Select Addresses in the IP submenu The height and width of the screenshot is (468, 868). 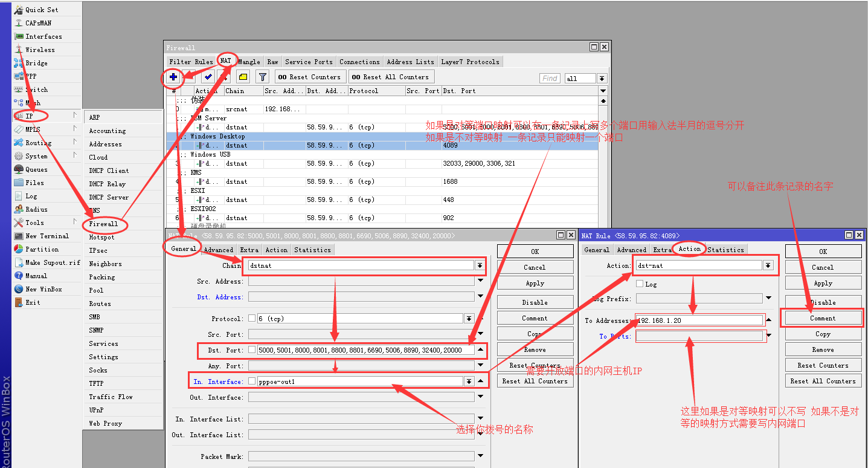105,144
